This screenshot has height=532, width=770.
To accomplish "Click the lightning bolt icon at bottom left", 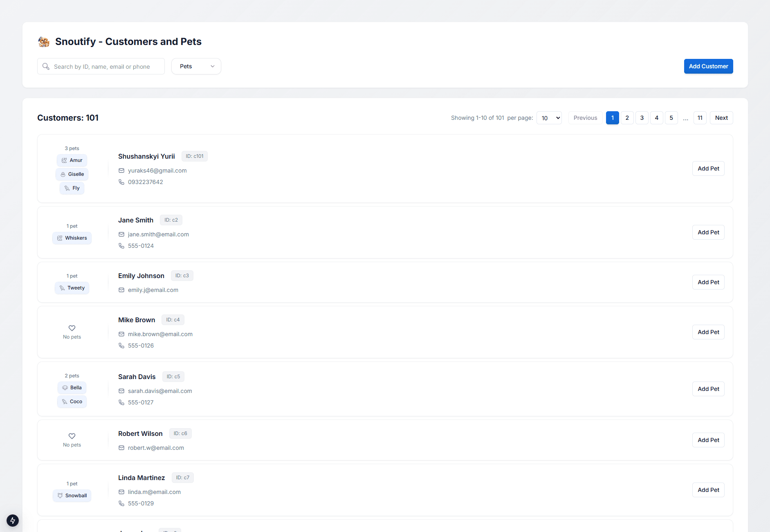I will (12, 521).
